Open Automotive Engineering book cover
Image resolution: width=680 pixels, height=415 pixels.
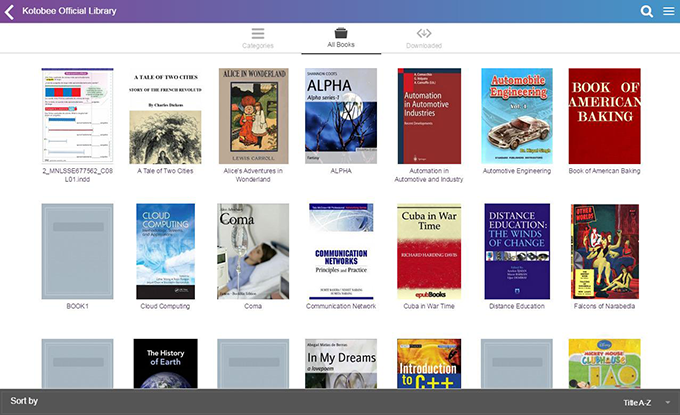[x=516, y=116]
